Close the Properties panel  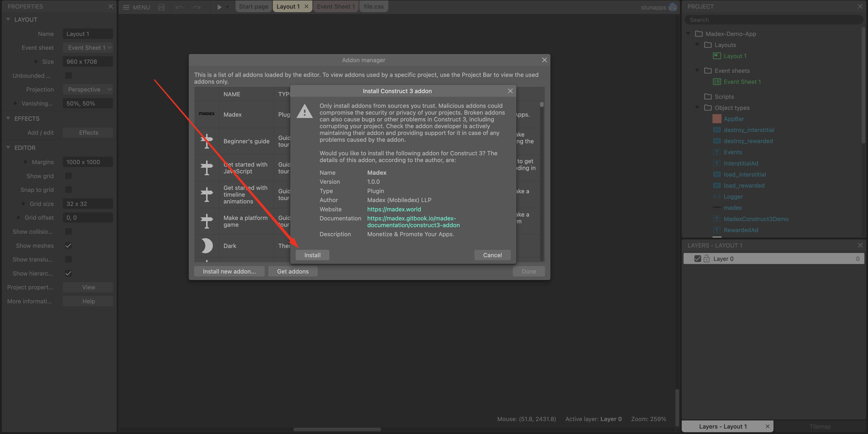point(111,6)
